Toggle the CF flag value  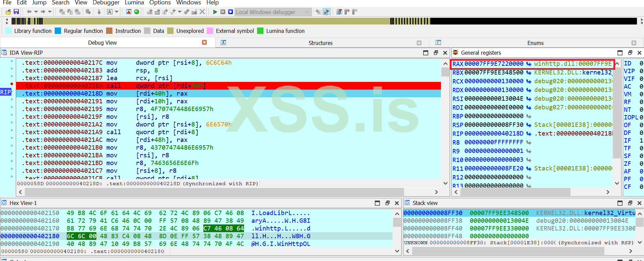641,187
